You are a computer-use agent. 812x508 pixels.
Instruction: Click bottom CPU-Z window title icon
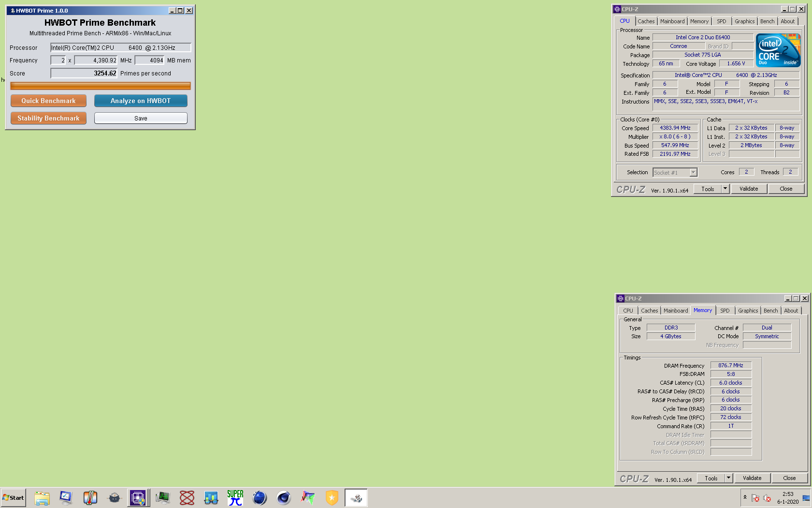click(621, 299)
